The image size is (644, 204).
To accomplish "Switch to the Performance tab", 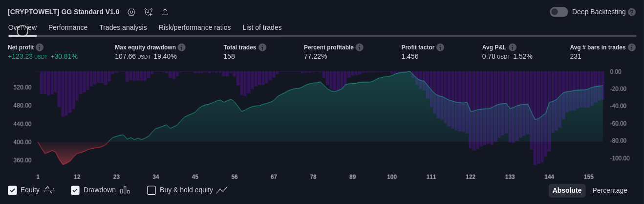I will point(68,27).
